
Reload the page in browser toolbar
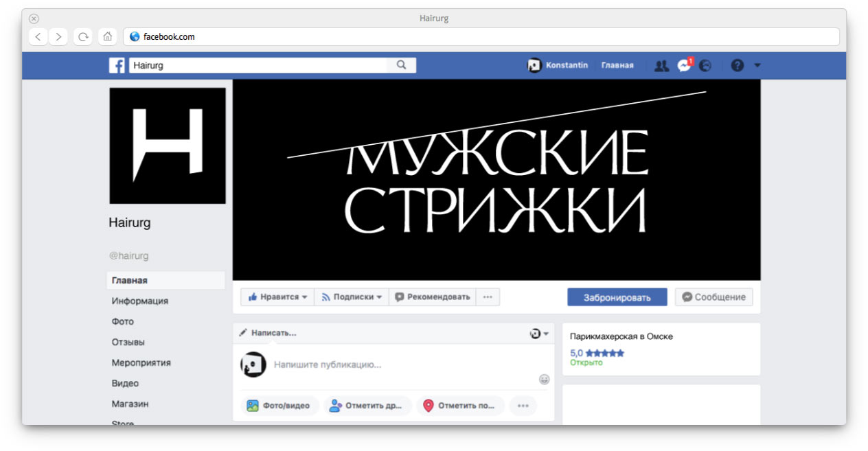pyautogui.click(x=83, y=37)
